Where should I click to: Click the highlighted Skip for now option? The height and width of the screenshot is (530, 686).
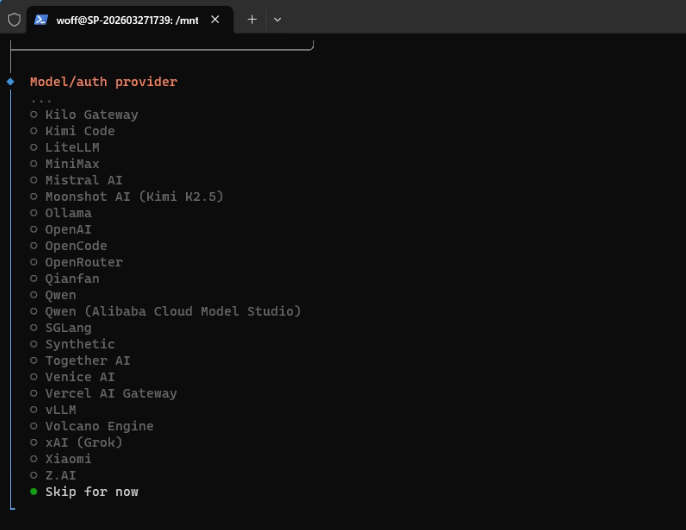[x=91, y=491]
